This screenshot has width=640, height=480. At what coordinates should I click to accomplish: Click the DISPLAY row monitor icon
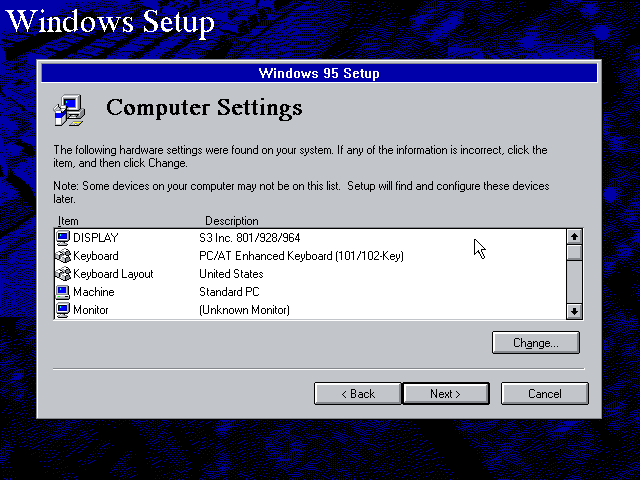point(63,238)
